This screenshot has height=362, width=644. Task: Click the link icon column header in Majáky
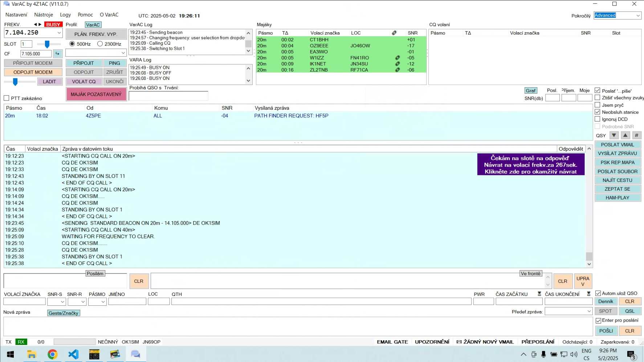[x=394, y=33]
